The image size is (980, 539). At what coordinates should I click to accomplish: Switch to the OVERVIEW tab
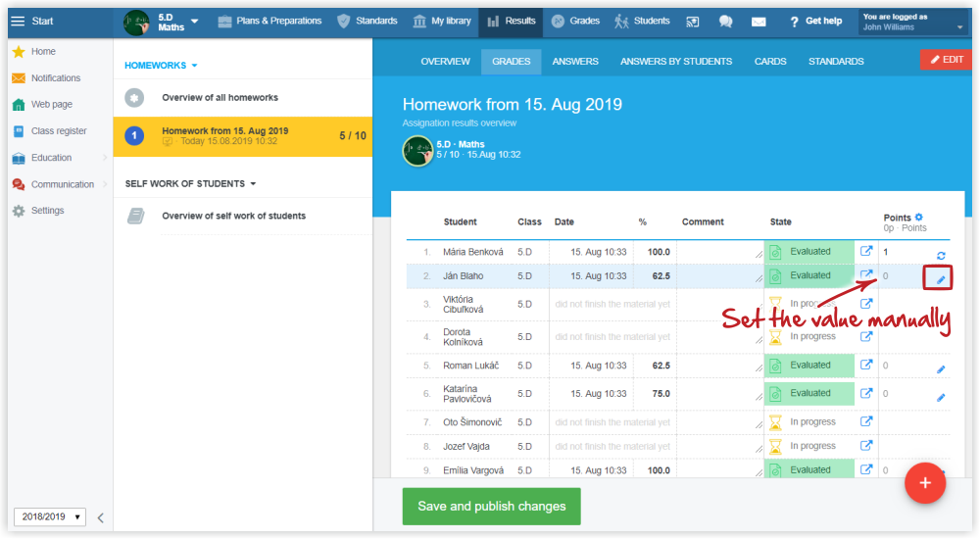(445, 62)
